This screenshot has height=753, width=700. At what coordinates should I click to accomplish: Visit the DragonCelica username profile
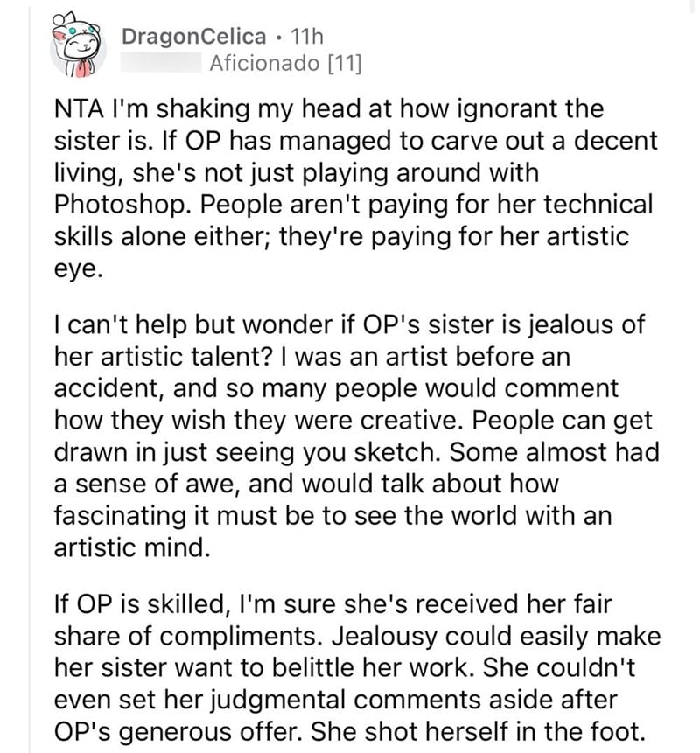click(x=193, y=37)
